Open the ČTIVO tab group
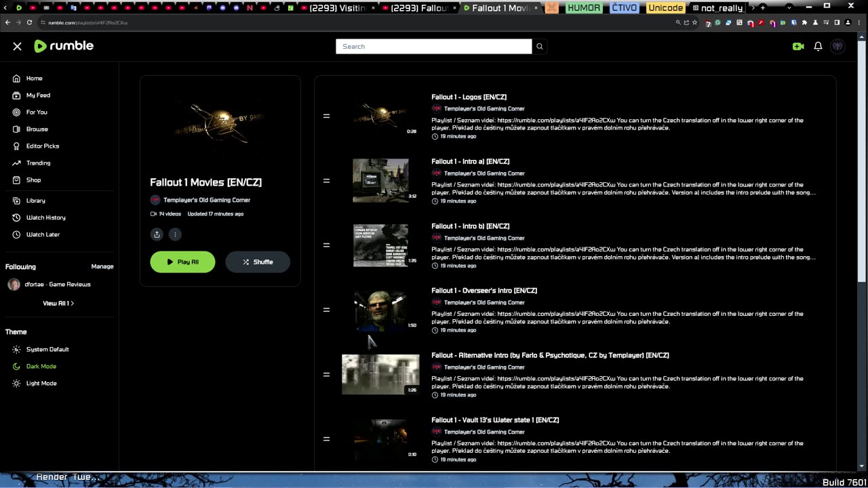This screenshot has height=488, width=868. pos(624,8)
